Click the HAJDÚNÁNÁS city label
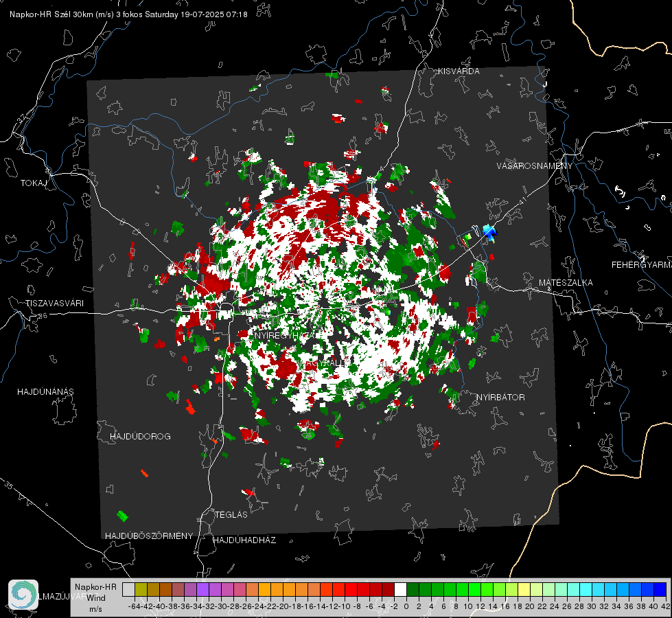 45,391
